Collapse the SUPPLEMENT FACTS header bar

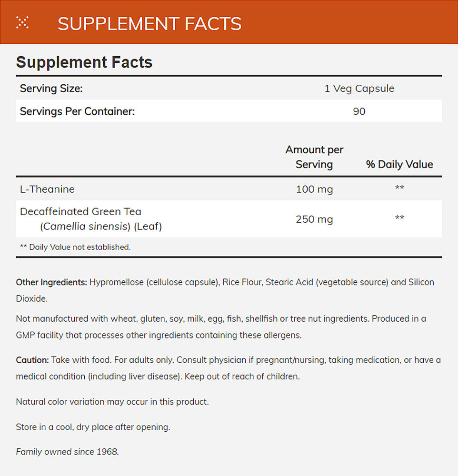(x=149, y=23)
